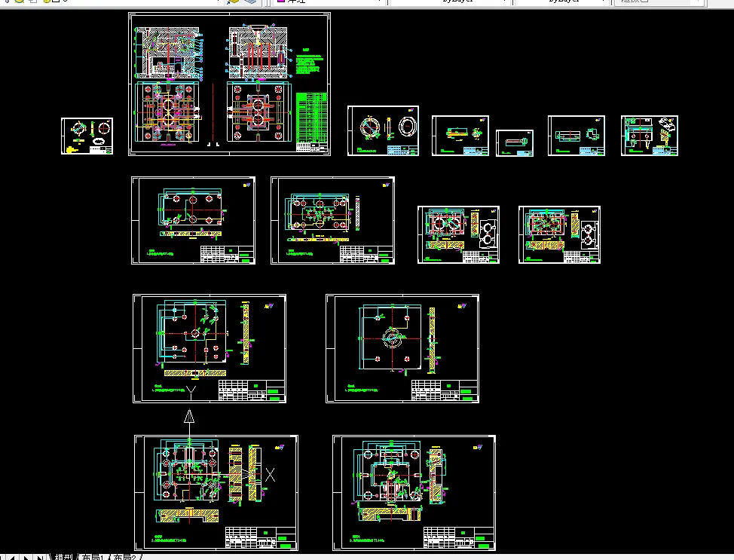Open the 布局1 layout tab
The width and height of the screenshot is (734, 560).
point(93,557)
